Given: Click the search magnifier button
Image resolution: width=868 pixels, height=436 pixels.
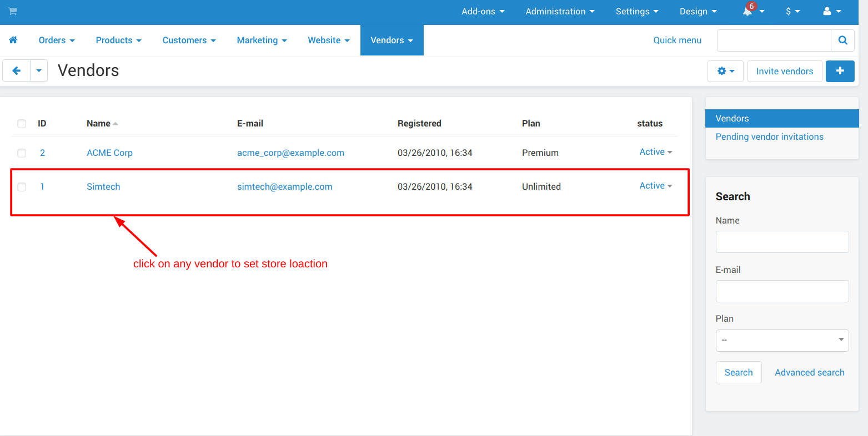Looking at the screenshot, I should pos(842,40).
